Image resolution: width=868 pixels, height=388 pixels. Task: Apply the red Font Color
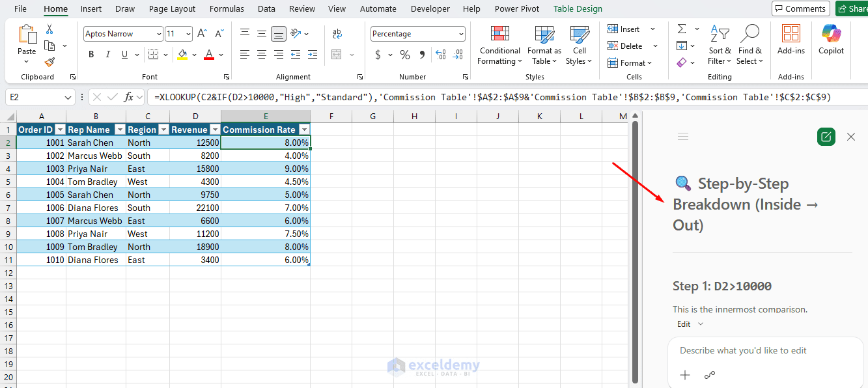[x=209, y=55]
